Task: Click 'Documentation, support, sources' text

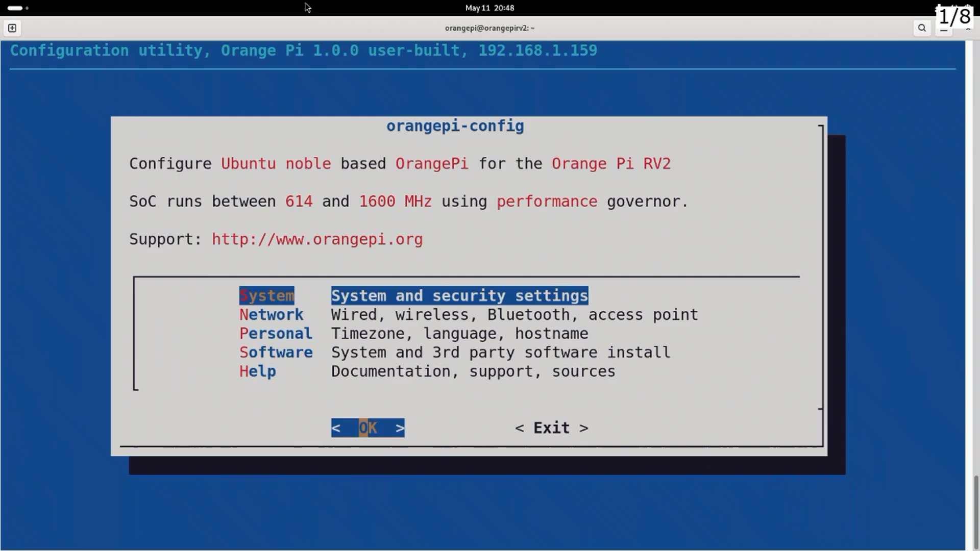Action: 473,371
